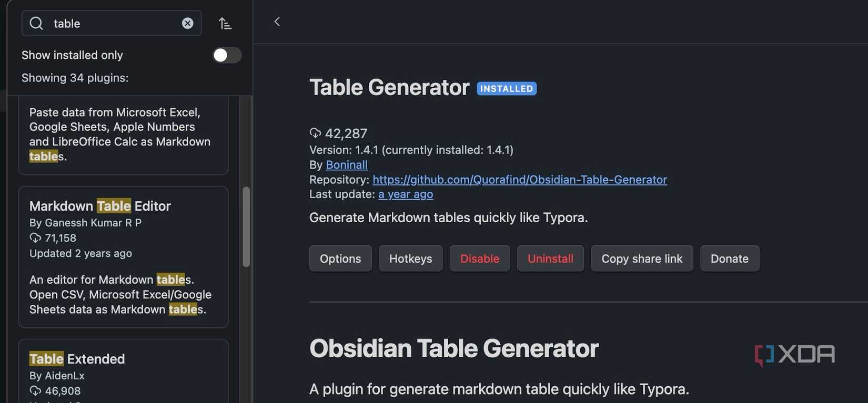Click the search magnifier icon
The height and width of the screenshot is (403, 868).
pyautogui.click(x=36, y=23)
